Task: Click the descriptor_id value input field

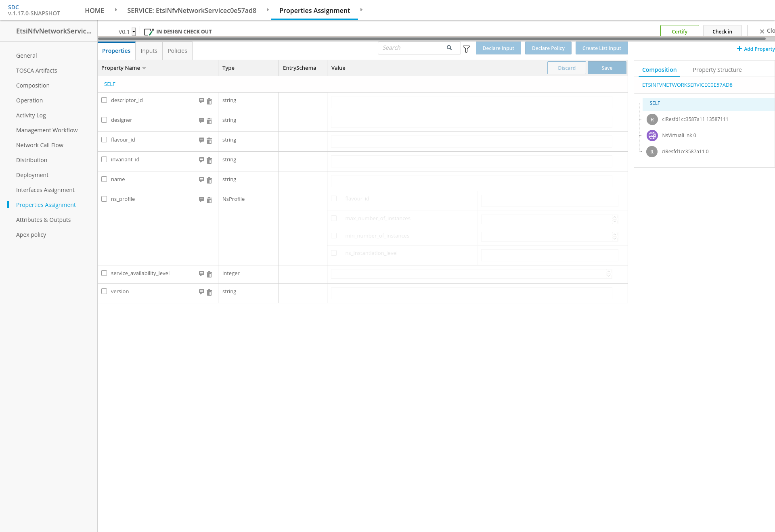Action: pyautogui.click(x=471, y=102)
